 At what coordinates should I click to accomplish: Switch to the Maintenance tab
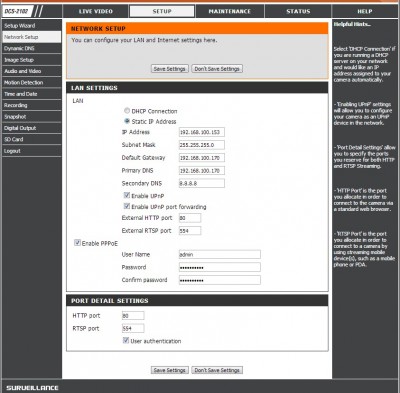[x=230, y=11]
